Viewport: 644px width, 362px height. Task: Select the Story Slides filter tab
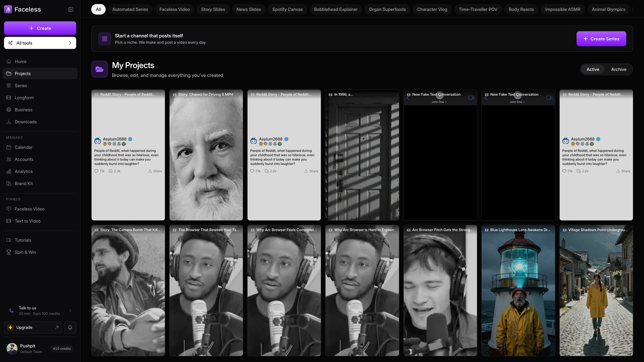pos(213,9)
